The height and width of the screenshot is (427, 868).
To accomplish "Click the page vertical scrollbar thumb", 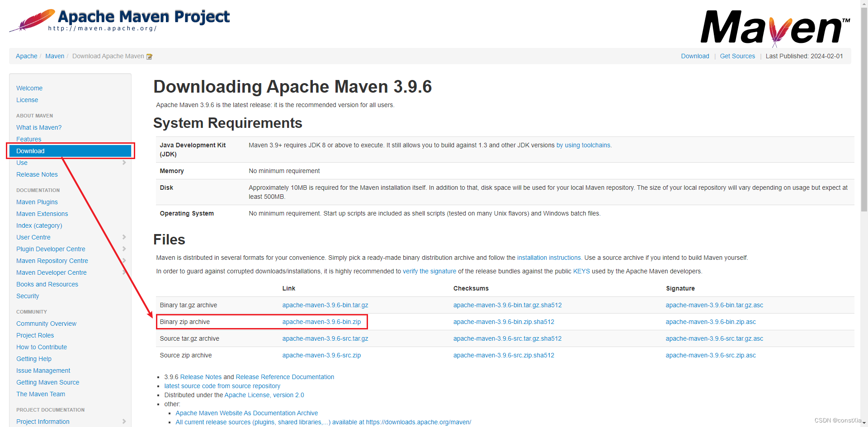I will pyautogui.click(x=864, y=108).
